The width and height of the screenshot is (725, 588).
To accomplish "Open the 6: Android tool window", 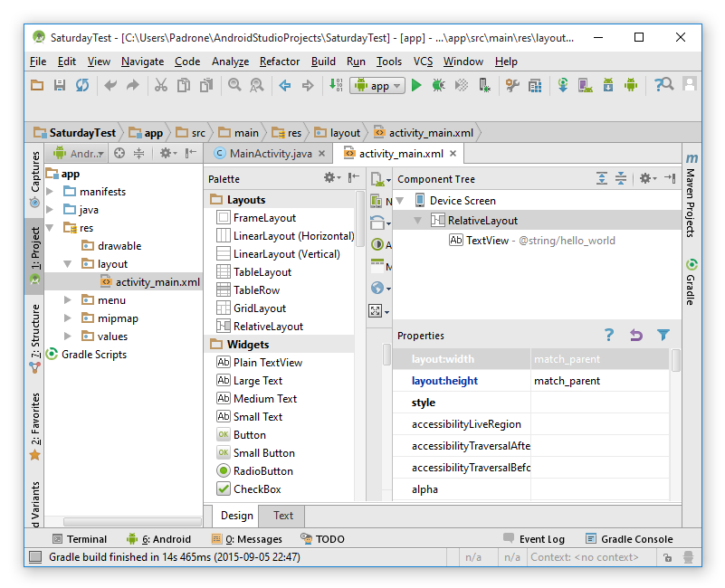I will pos(158,539).
